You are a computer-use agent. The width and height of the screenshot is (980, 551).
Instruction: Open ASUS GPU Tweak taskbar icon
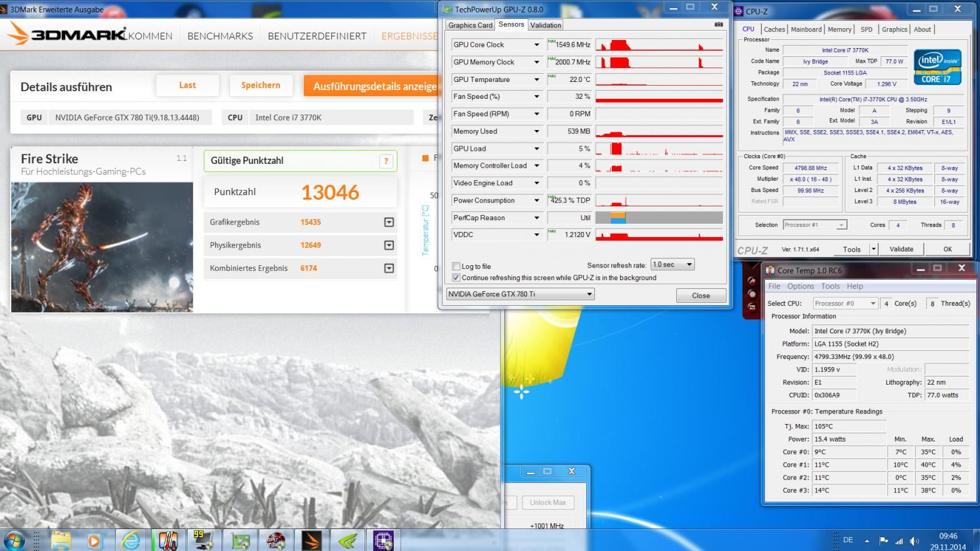pyautogui.click(x=276, y=540)
